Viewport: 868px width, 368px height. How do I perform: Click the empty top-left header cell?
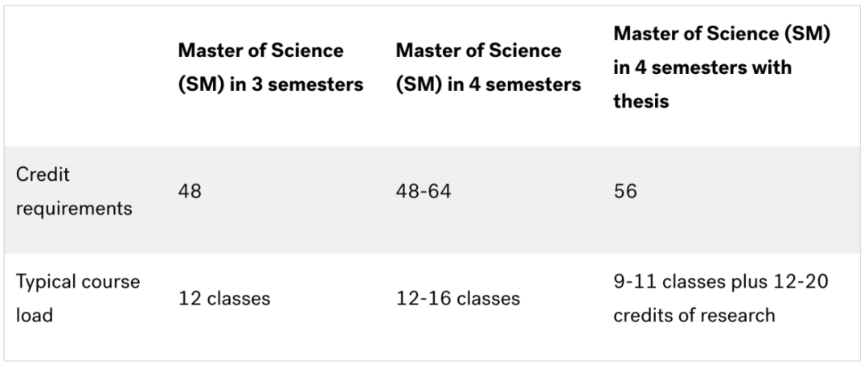(88, 76)
